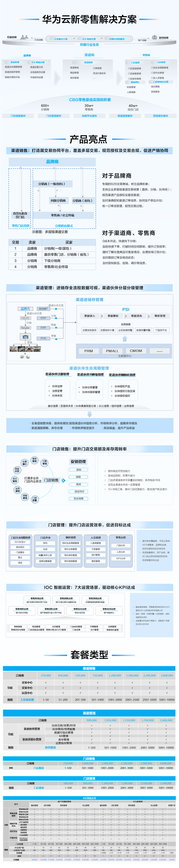Click 370,000 price in 渠道销售 table
The image size is (179, 868).
(46, 675)
